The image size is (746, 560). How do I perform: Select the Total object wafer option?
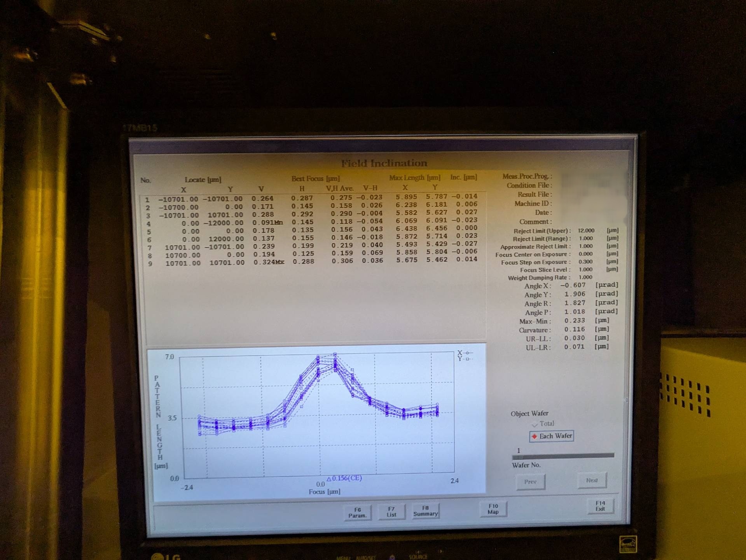(x=543, y=424)
